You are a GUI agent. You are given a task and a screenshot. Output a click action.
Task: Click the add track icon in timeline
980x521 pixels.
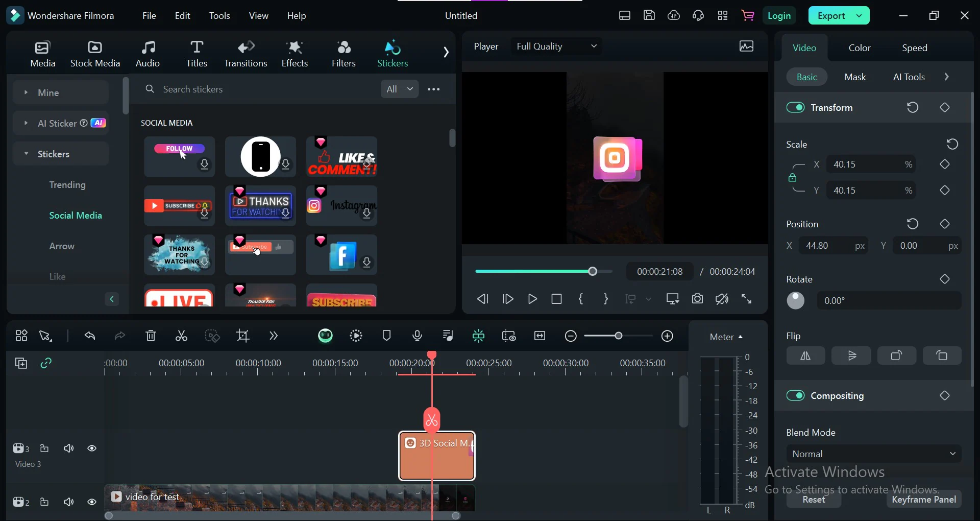click(x=21, y=363)
